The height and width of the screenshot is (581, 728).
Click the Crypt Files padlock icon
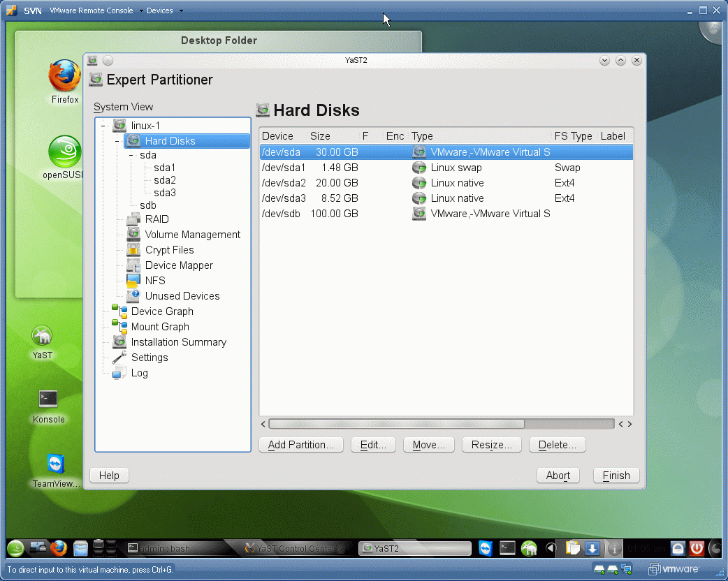pyautogui.click(x=133, y=250)
